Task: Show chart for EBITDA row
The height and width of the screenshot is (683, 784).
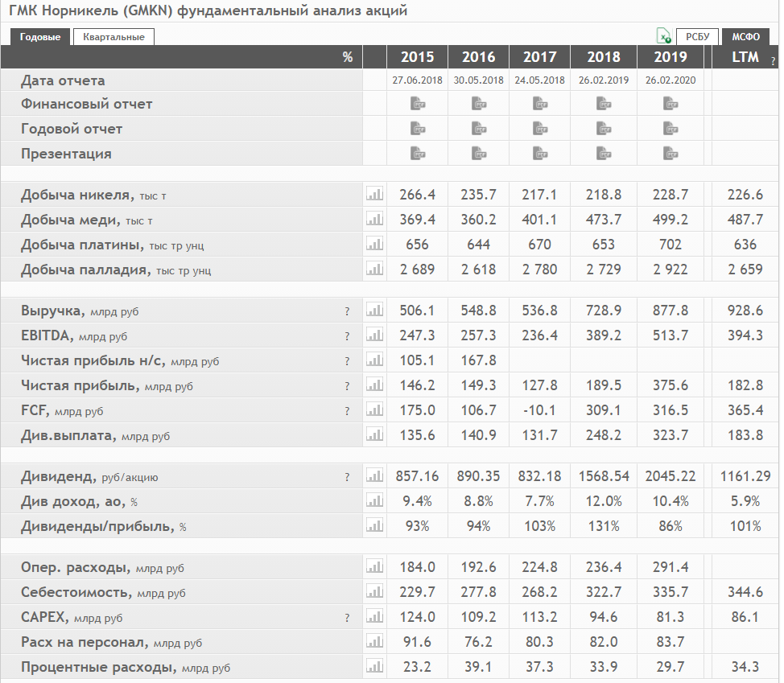Action: point(374,335)
